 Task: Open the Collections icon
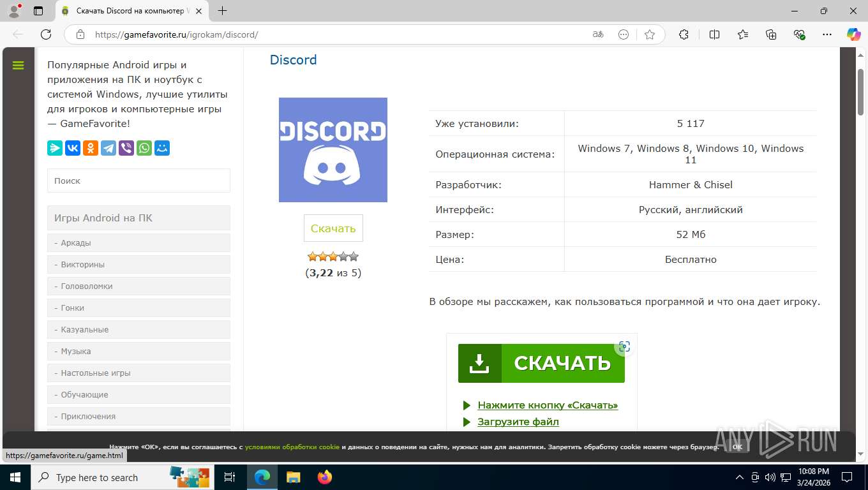tap(771, 34)
